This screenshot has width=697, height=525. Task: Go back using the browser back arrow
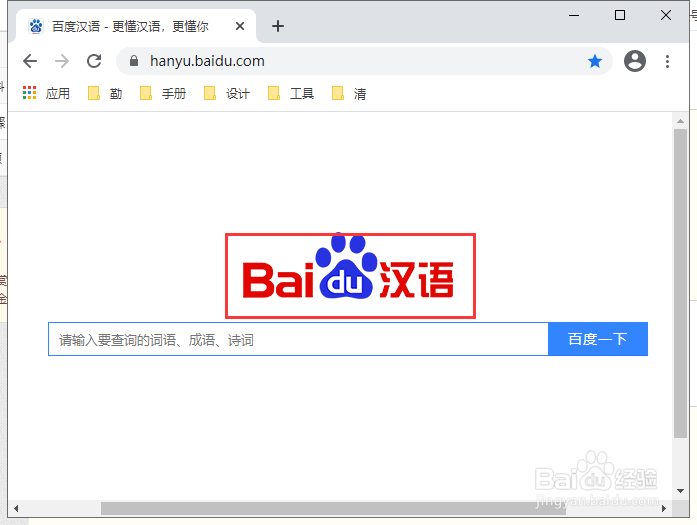coord(30,61)
